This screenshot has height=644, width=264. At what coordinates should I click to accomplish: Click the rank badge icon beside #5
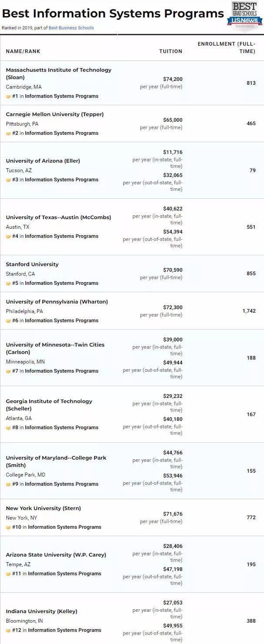tap(8, 284)
